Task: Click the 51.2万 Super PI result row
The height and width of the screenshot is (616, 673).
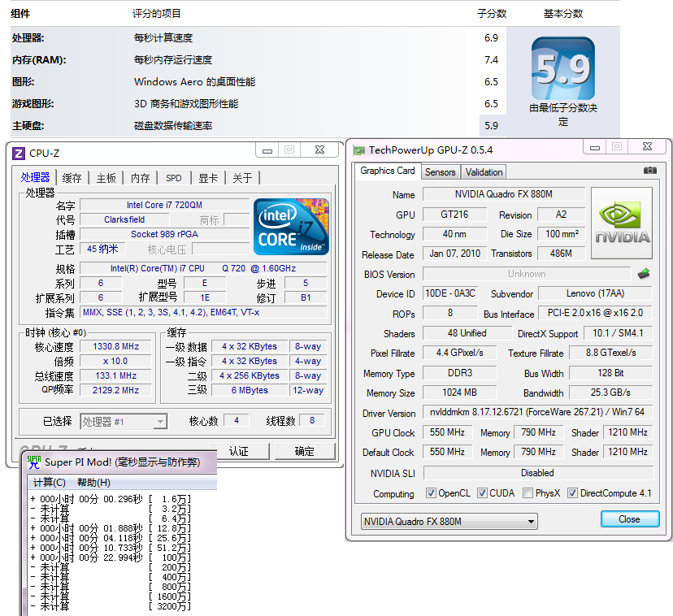Action: (111, 548)
